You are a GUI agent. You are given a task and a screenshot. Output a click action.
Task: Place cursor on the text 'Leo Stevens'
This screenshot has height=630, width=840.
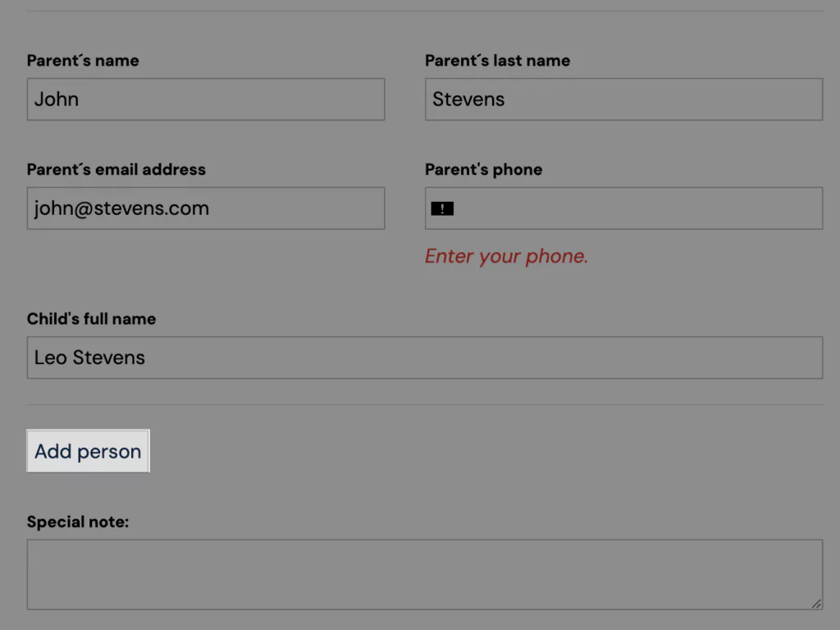tap(89, 358)
